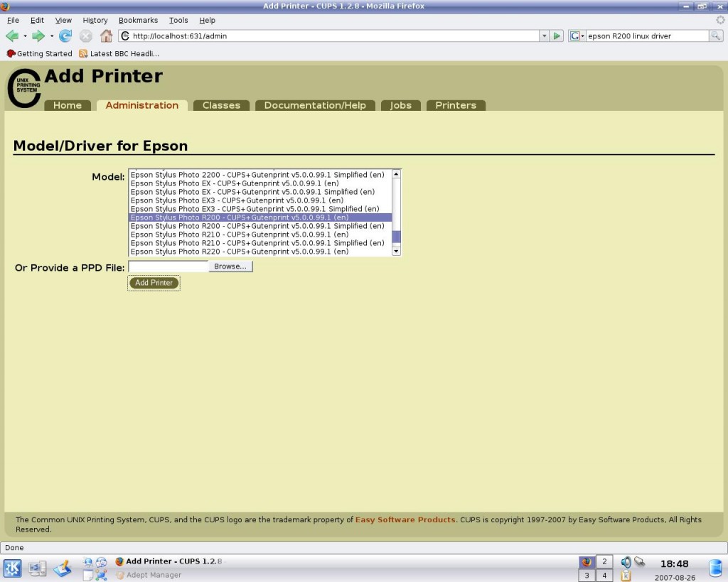
Task: Open the Documentation/Help tab
Action: tap(315, 105)
